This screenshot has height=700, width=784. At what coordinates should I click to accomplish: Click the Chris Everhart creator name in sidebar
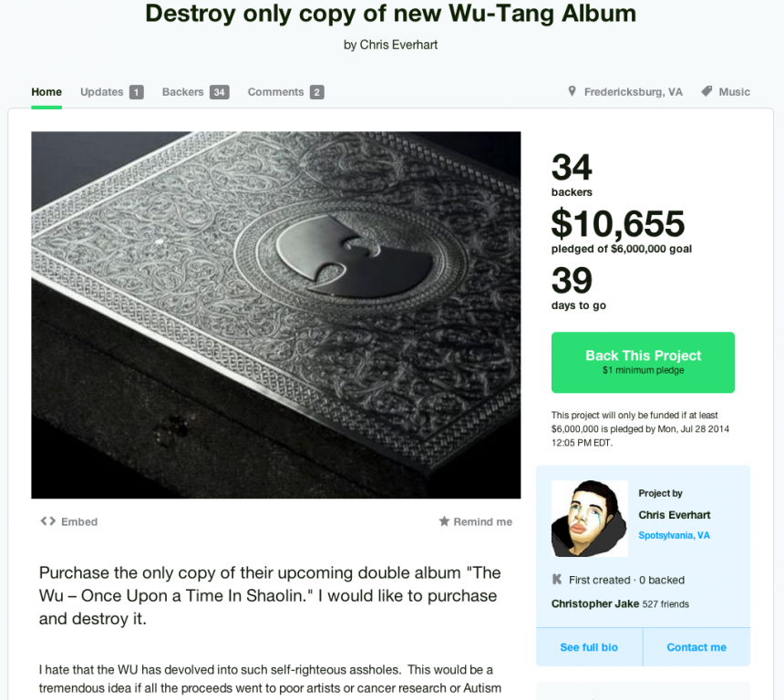[x=674, y=515]
